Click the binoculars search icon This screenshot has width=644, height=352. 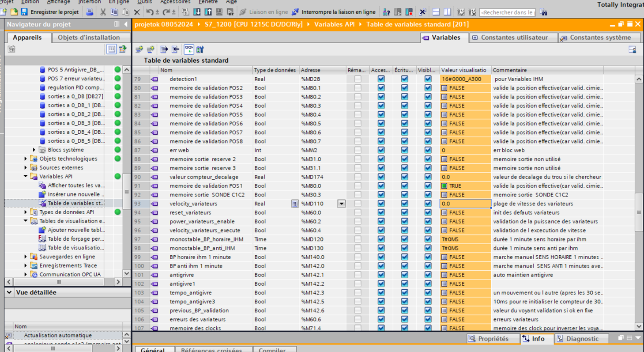(x=543, y=12)
